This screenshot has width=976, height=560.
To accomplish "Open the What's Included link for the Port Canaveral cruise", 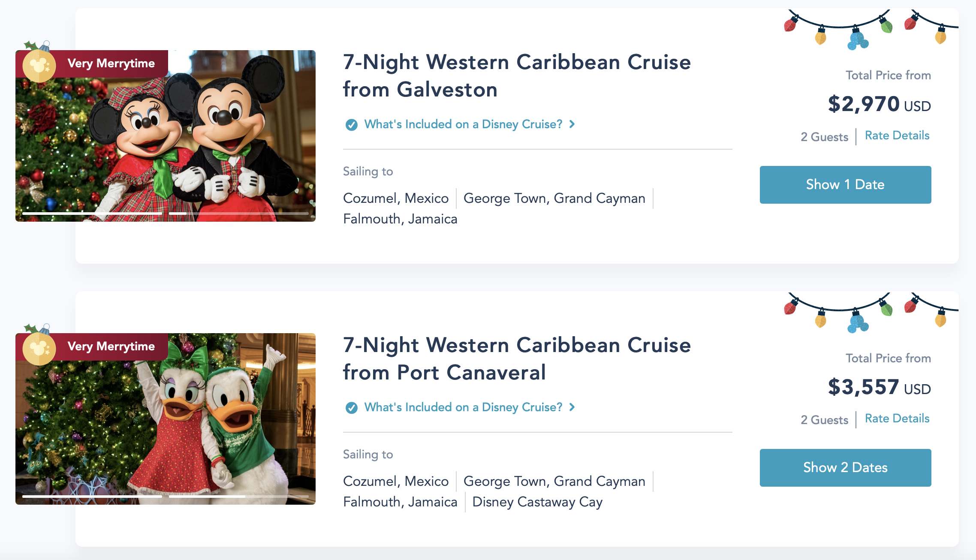I will pos(463,407).
